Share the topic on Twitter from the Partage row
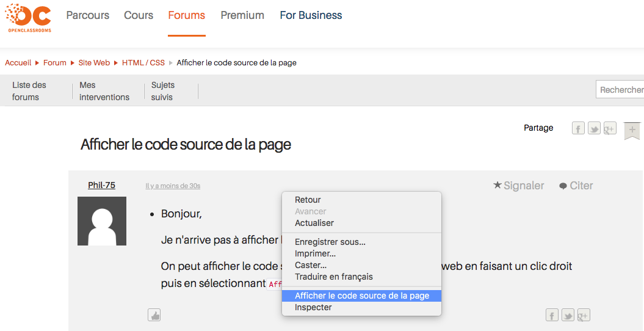The height and width of the screenshot is (331, 644). (x=594, y=128)
